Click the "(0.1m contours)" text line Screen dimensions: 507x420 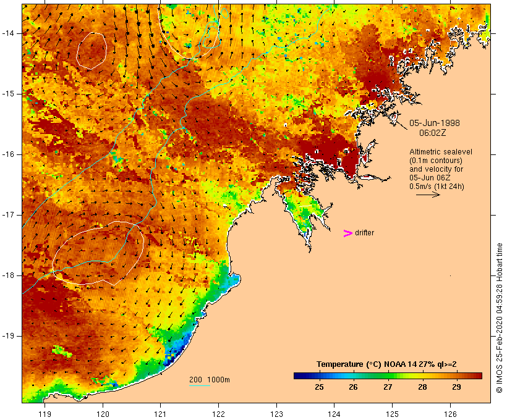click(436, 161)
